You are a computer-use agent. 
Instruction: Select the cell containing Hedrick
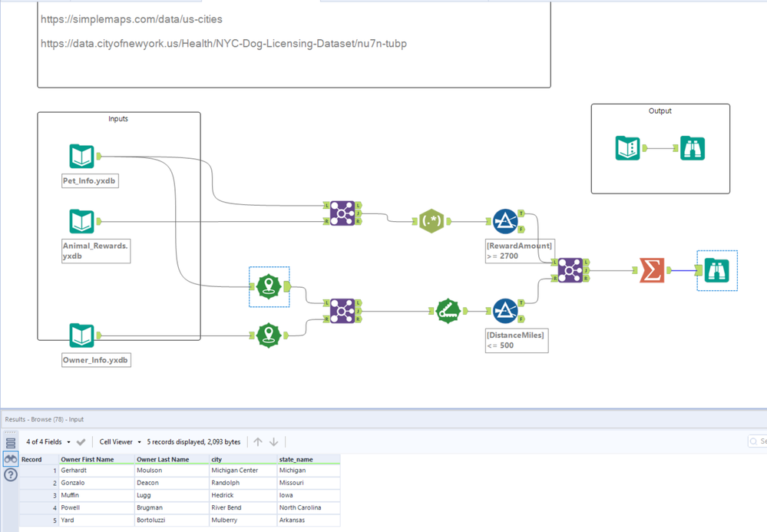point(243,495)
